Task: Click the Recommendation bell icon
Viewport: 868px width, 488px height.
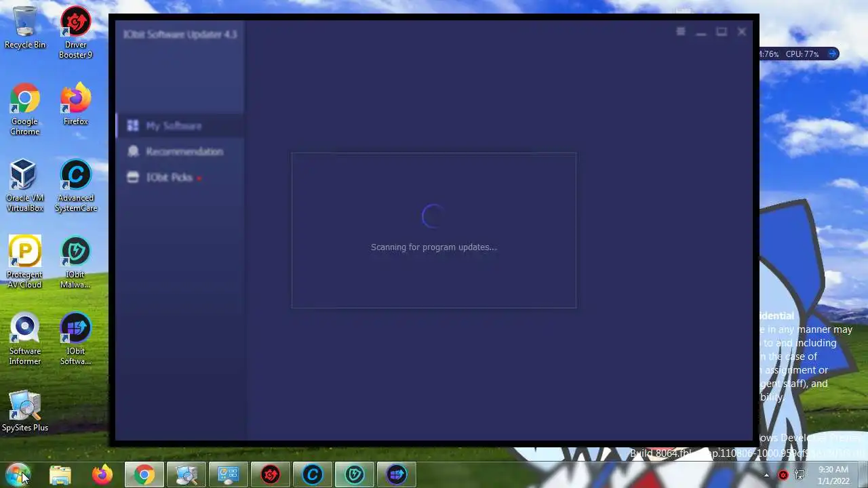Action: (133, 151)
